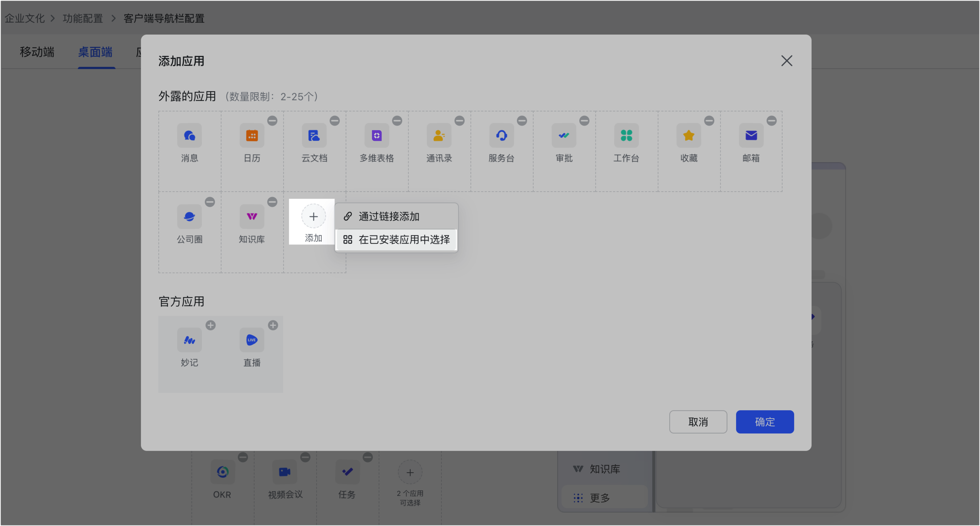Remove OKR via minus badge behind dialog
Image resolution: width=980 pixels, height=526 pixels.
pyautogui.click(x=243, y=457)
